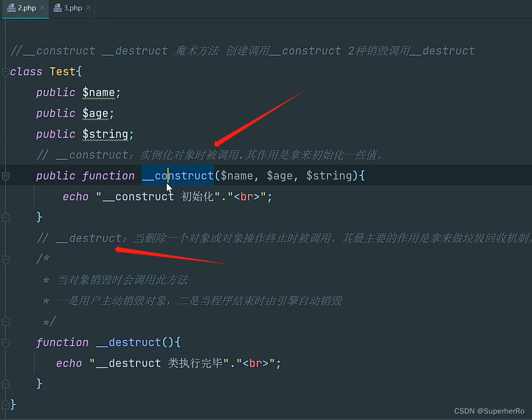The width and height of the screenshot is (532, 420).
Task: Click the "<br>" string inside the constructor echo
Action: coord(246,196)
